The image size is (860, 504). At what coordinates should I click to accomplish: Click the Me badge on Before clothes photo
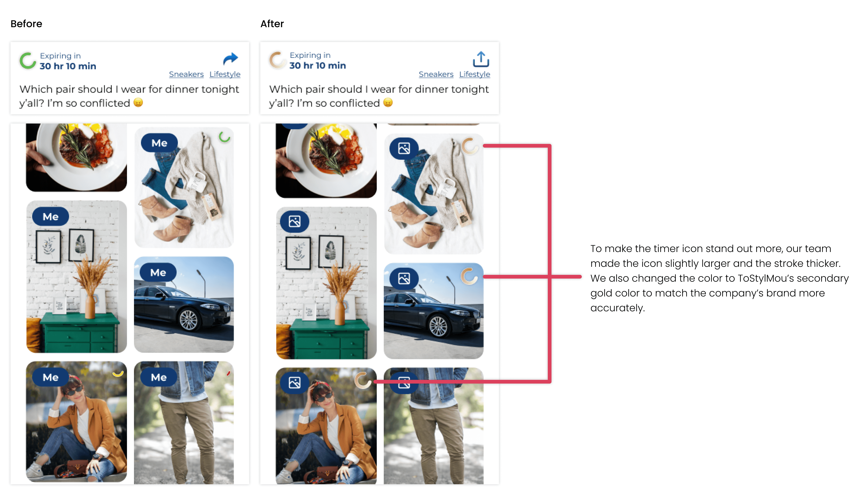tap(159, 143)
